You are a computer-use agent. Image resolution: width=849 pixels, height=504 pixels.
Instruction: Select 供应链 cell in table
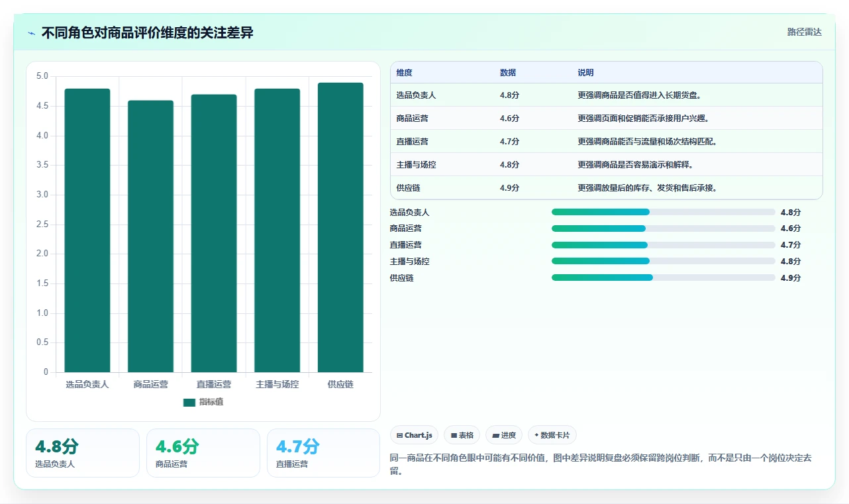click(408, 188)
